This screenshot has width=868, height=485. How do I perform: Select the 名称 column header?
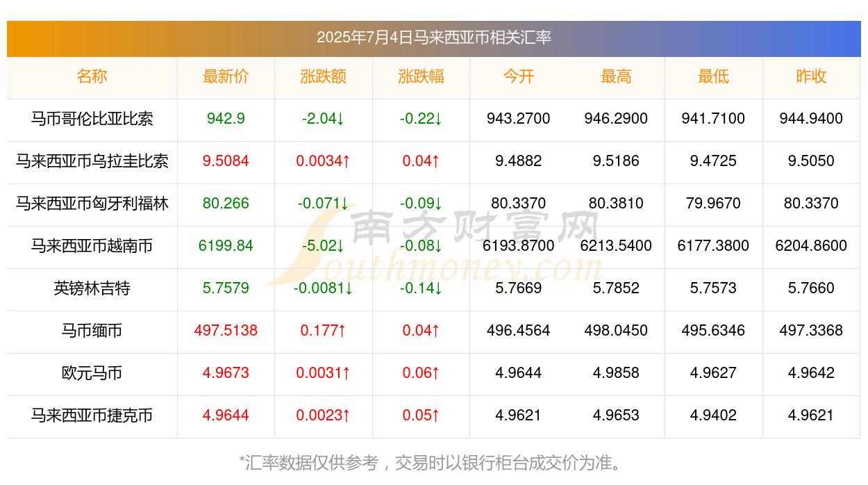[x=92, y=76]
